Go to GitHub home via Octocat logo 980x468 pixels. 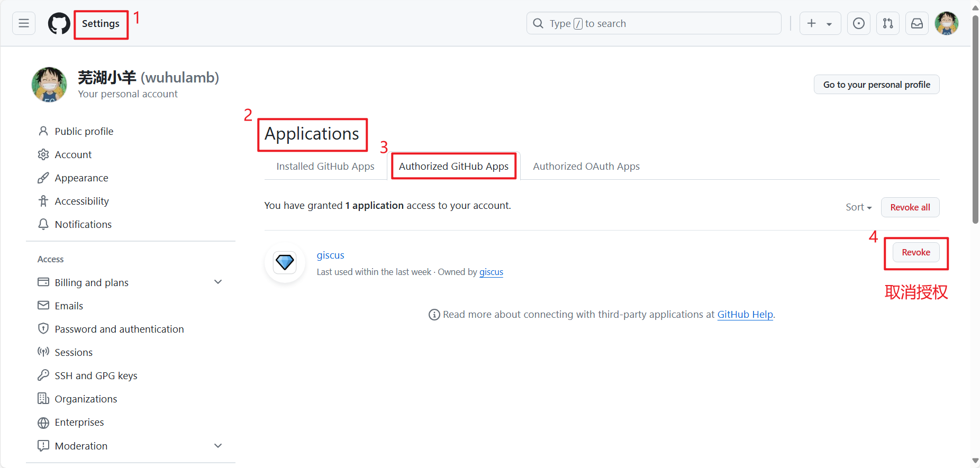59,23
